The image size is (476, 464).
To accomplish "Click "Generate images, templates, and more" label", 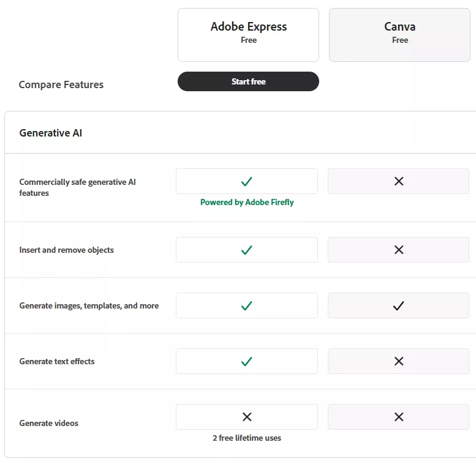I will [x=89, y=305].
